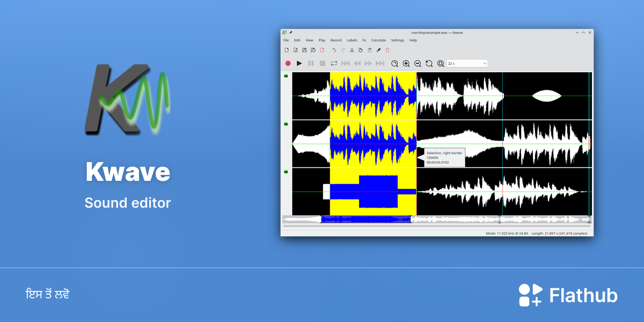Click the undo arrow icon
The width and height of the screenshot is (644, 322).
click(x=334, y=50)
